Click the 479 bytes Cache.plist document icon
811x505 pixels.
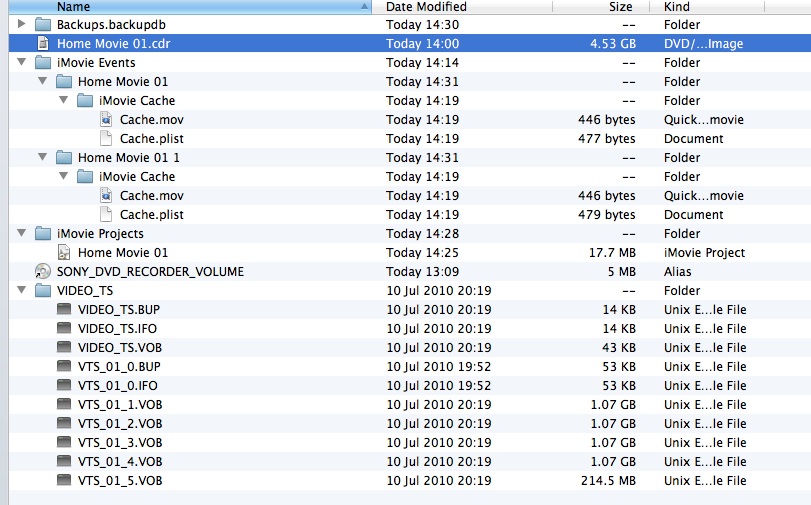pos(106,214)
